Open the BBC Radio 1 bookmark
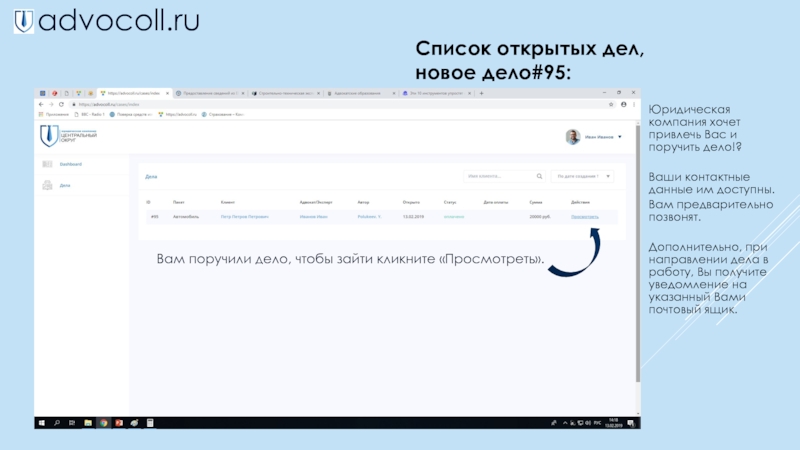This screenshot has width=800, height=450. (x=88, y=115)
